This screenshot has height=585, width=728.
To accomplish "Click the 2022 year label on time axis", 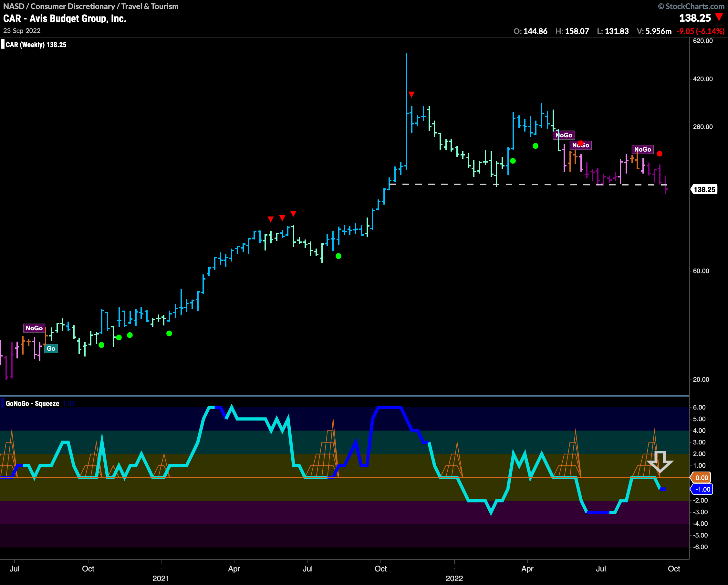I will (454, 578).
